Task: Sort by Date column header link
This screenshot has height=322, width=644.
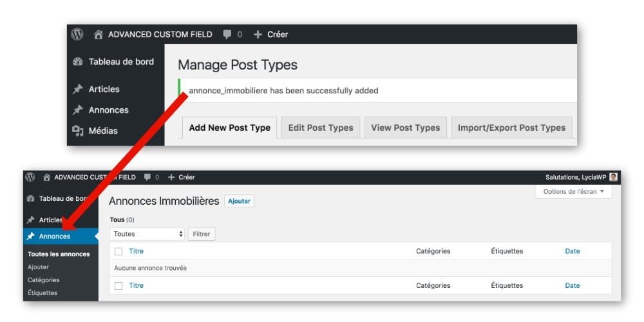Action: [x=572, y=251]
